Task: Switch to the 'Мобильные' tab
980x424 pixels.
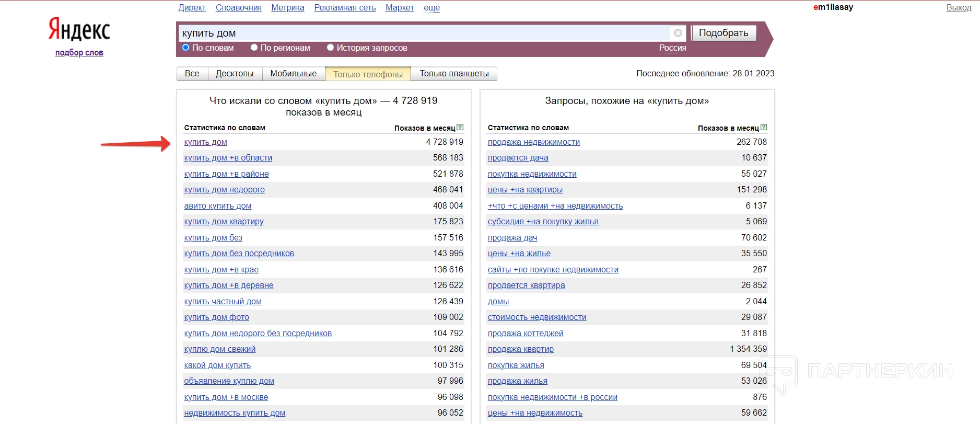Action: coord(293,74)
